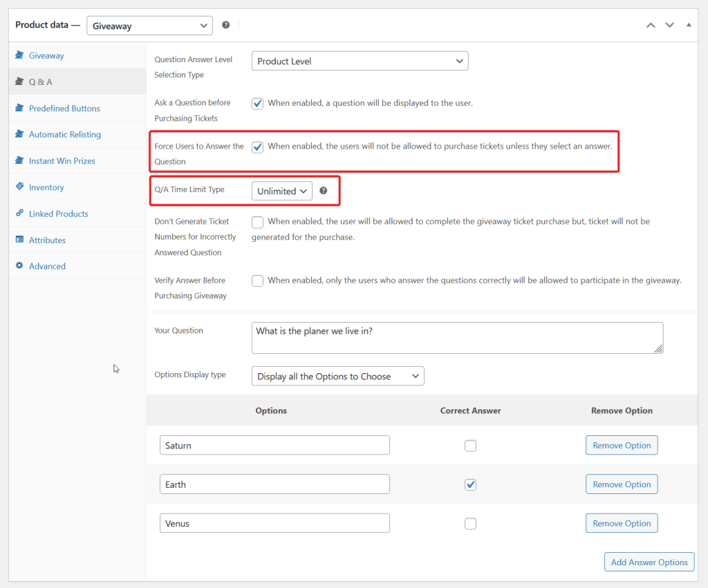Uncheck Ask a Question before Purchasing Tickets
708x588 pixels.
[x=258, y=104]
